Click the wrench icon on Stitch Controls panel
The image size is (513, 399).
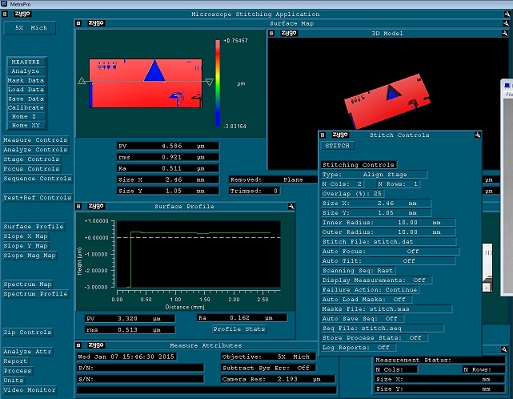click(478, 135)
